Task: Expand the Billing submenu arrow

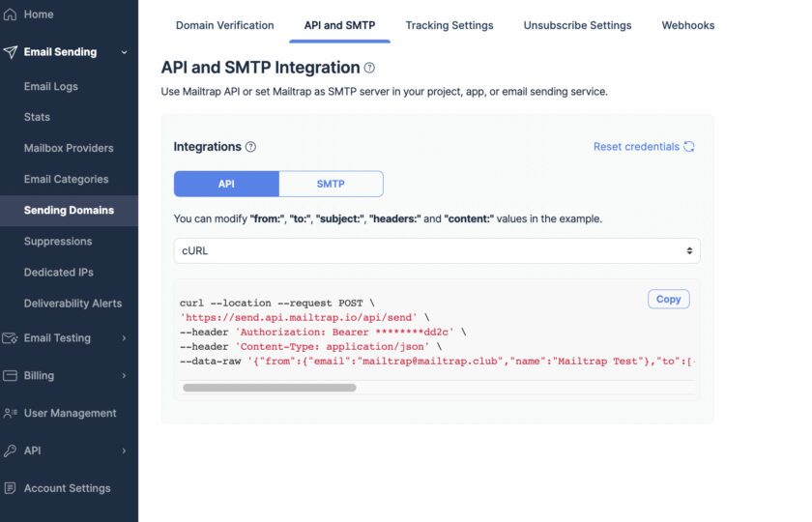Action: coord(125,376)
